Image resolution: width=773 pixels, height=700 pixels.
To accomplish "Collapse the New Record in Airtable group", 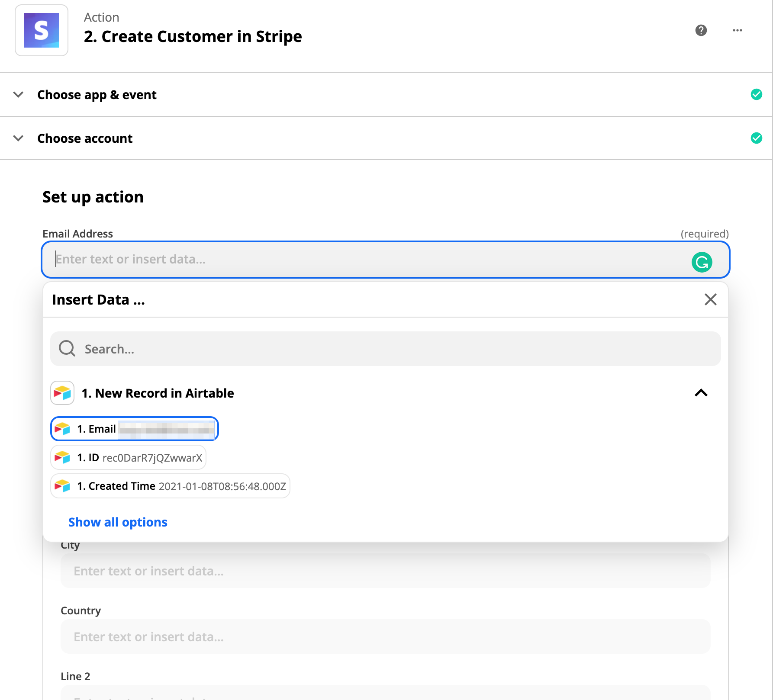I will click(x=701, y=393).
